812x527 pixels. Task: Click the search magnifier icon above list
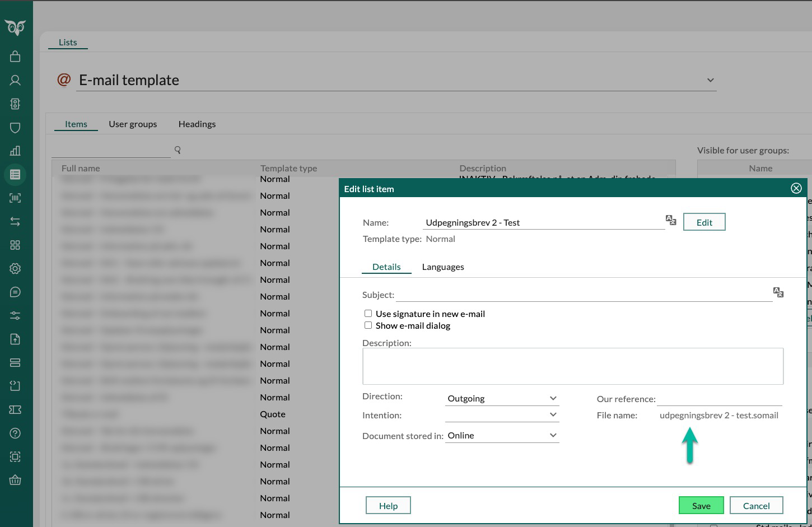(x=178, y=150)
